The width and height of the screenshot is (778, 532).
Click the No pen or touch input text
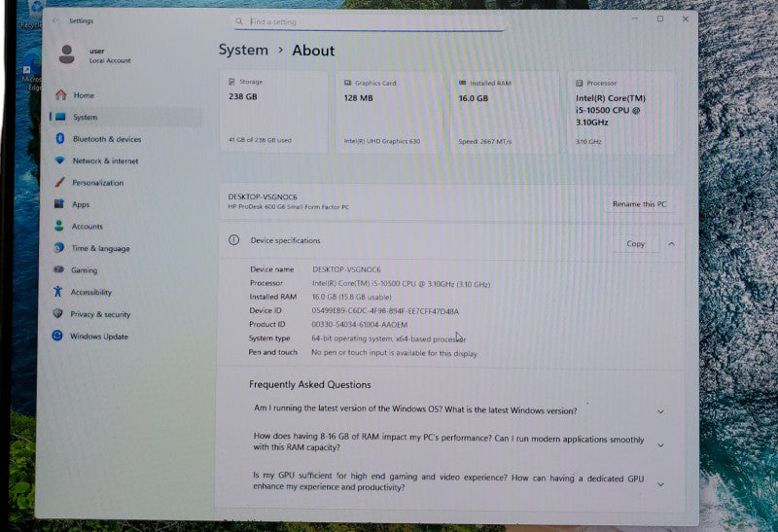(x=394, y=353)
